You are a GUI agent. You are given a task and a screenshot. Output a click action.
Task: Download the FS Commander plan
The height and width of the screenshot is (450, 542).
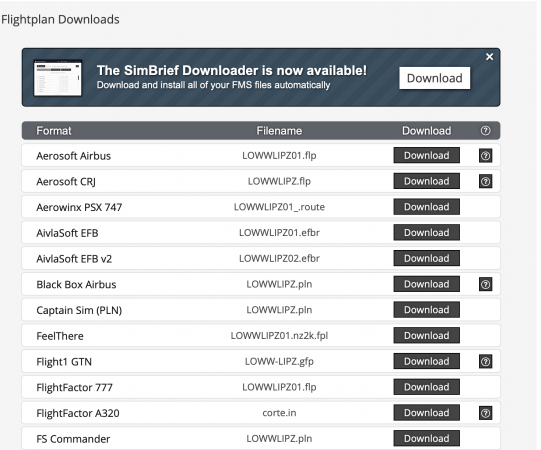(427, 438)
